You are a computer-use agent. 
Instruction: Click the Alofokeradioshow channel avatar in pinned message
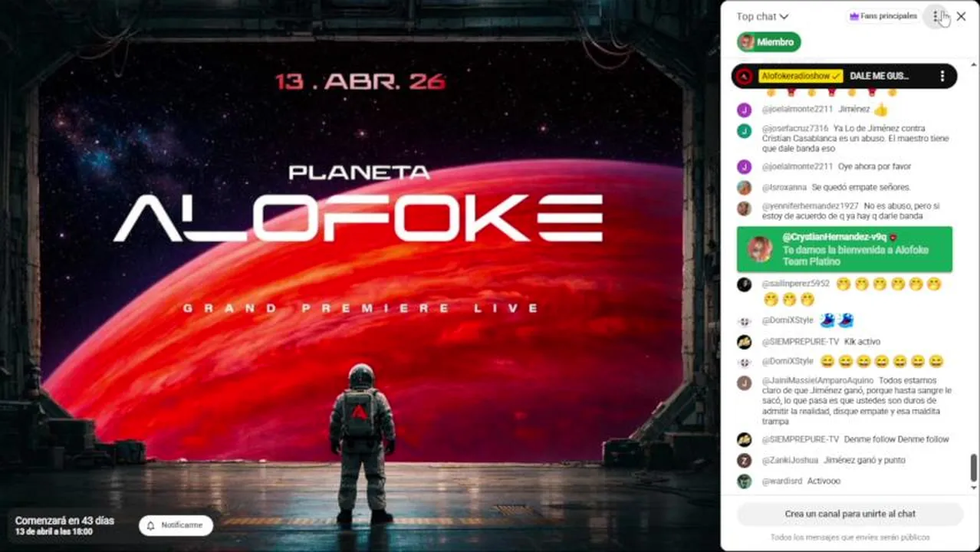tap(743, 76)
